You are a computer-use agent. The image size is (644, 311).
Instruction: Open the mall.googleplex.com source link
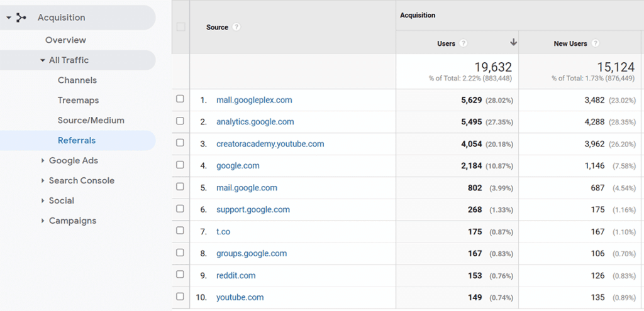coord(254,100)
